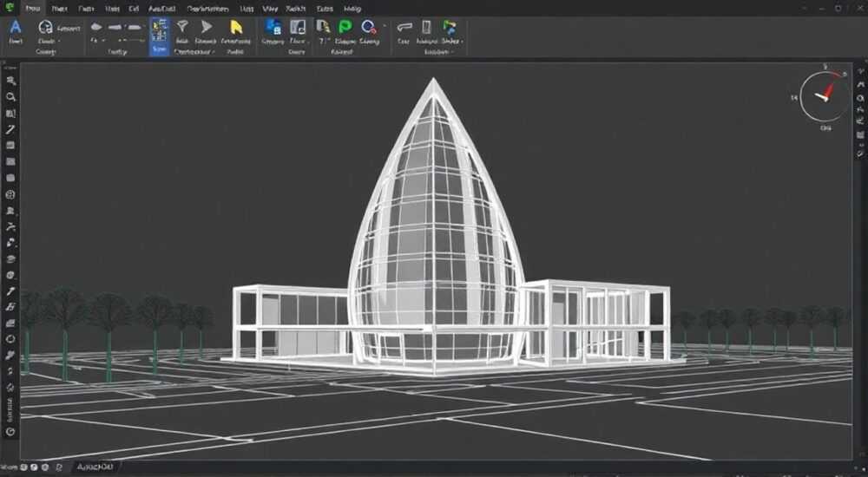Open dropdown arrow next to multicolor rightmost ribbon icon
This screenshot has width=868, height=477.
tap(462, 41)
